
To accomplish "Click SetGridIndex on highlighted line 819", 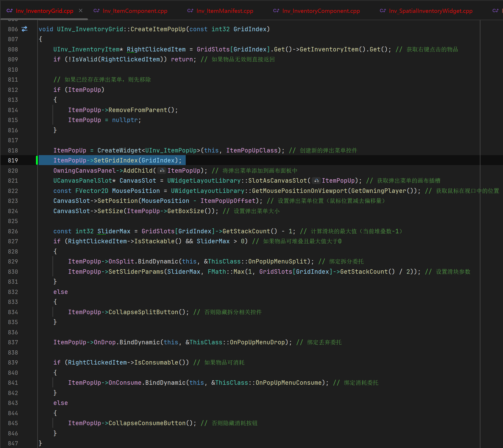I will 116,160.
